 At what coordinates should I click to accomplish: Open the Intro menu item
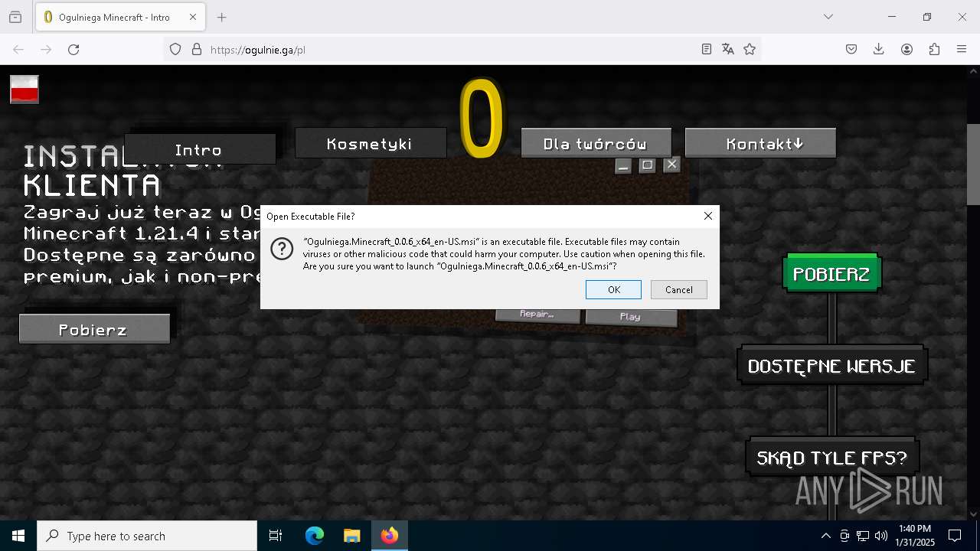[200, 149]
